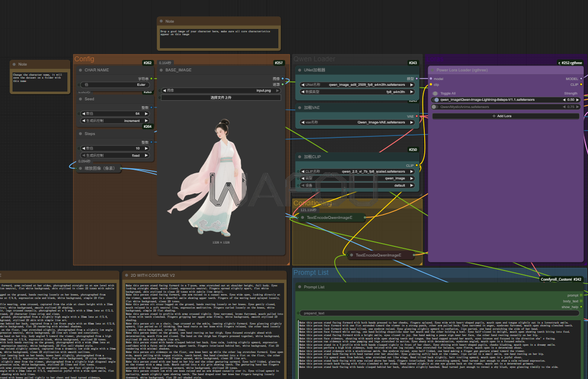Click the choose file to upload button

click(221, 97)
